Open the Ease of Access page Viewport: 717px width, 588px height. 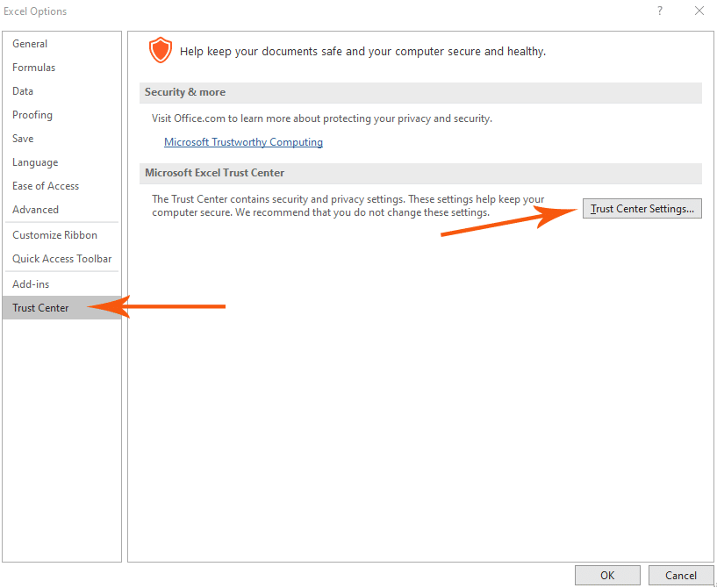[x=46, y=185]
